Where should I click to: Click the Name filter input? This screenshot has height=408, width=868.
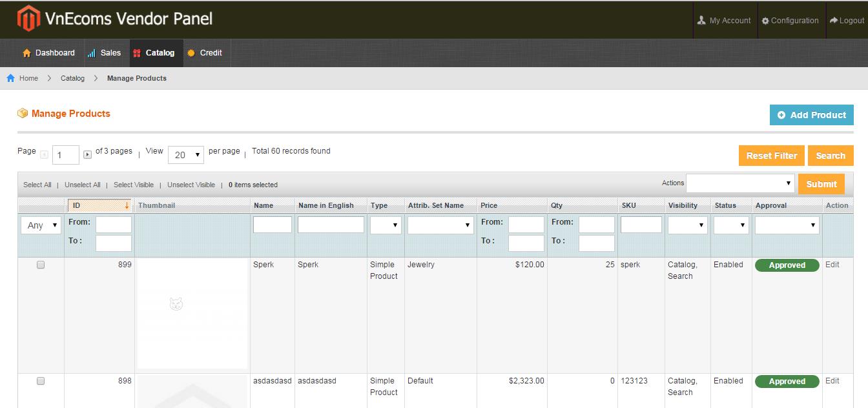click(x=273, y=225)
